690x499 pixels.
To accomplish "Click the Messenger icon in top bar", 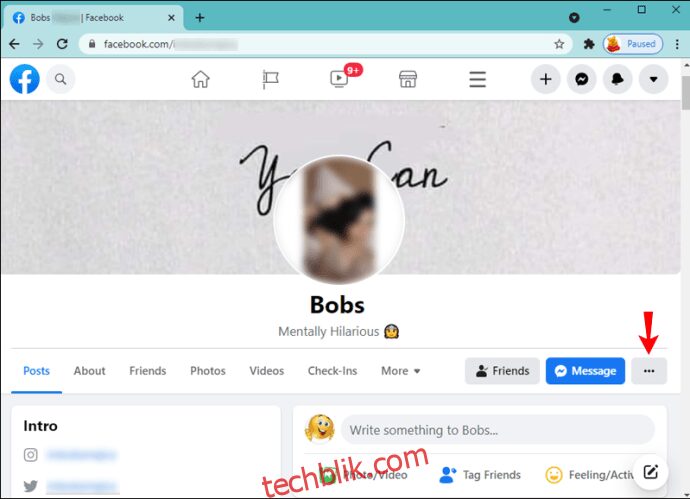I will click(x=582, y=79).
